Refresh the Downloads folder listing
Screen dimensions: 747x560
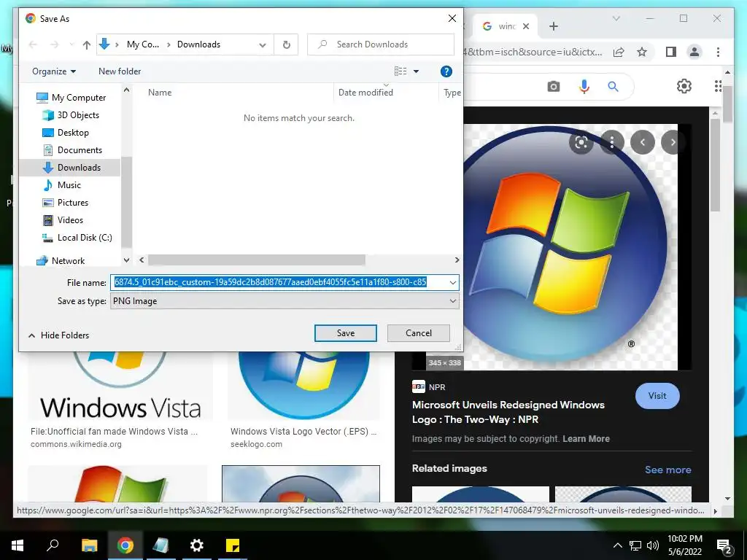[x=286, y=44]
